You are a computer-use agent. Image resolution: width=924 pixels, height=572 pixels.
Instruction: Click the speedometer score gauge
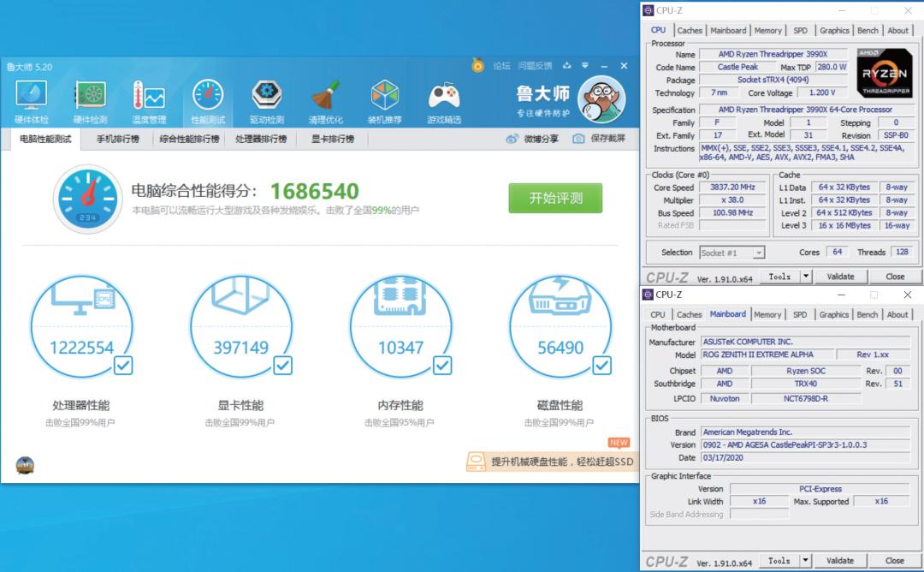[x=87, y=199]
